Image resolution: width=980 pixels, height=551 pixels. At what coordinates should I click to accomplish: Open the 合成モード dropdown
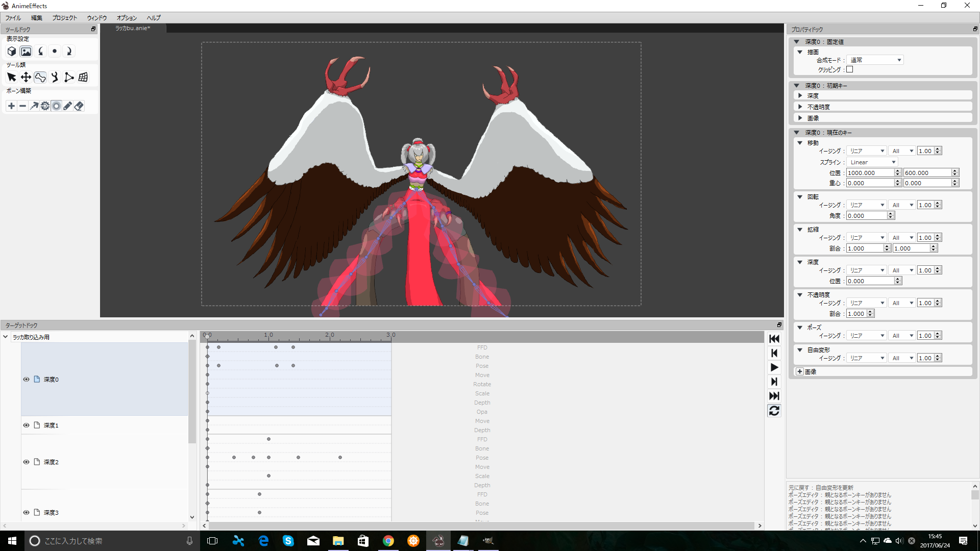click(875, 60)
